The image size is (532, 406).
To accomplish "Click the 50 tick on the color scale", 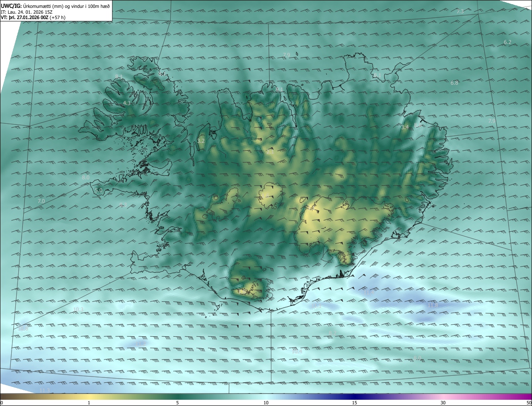I will [529, 403].
